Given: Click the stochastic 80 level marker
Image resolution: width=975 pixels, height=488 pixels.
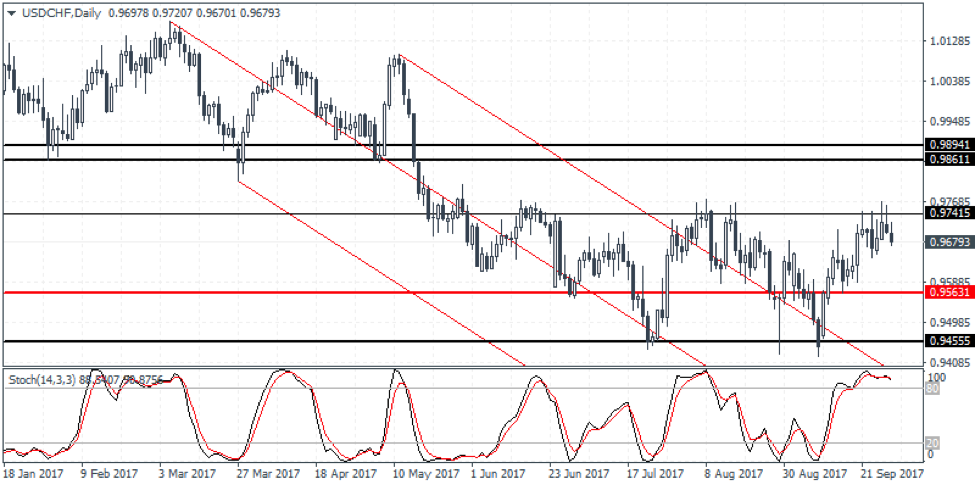Looking at the screenshot, I should 929,389.
